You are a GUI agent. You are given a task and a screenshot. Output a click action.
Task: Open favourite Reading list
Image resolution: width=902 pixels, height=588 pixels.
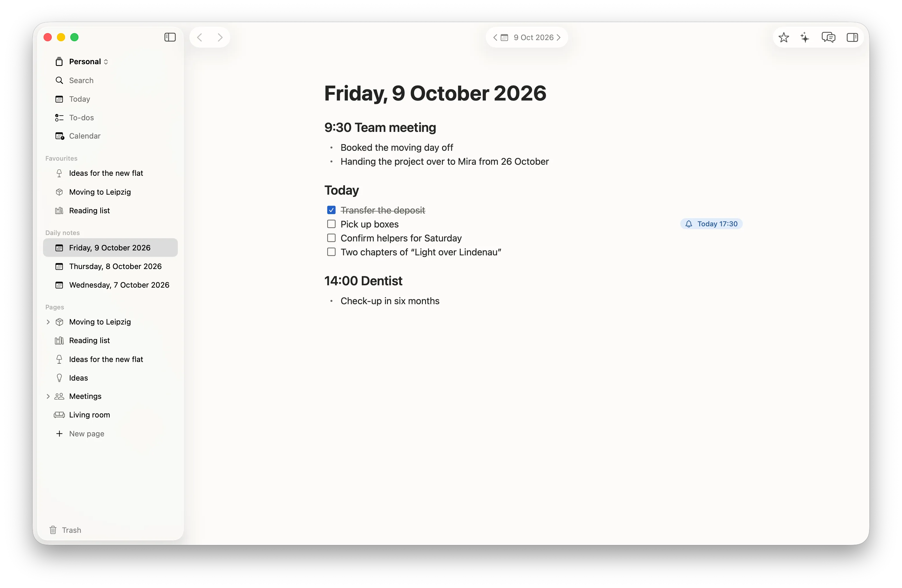pyautogui.click(x=110, y=210)
